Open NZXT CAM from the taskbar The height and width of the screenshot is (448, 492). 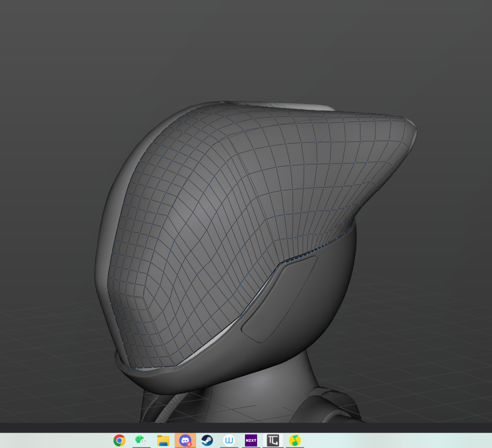point(251,440)
